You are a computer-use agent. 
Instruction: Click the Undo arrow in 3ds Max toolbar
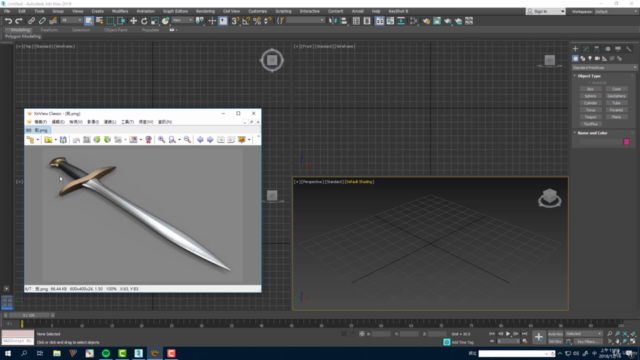(8, 21)
